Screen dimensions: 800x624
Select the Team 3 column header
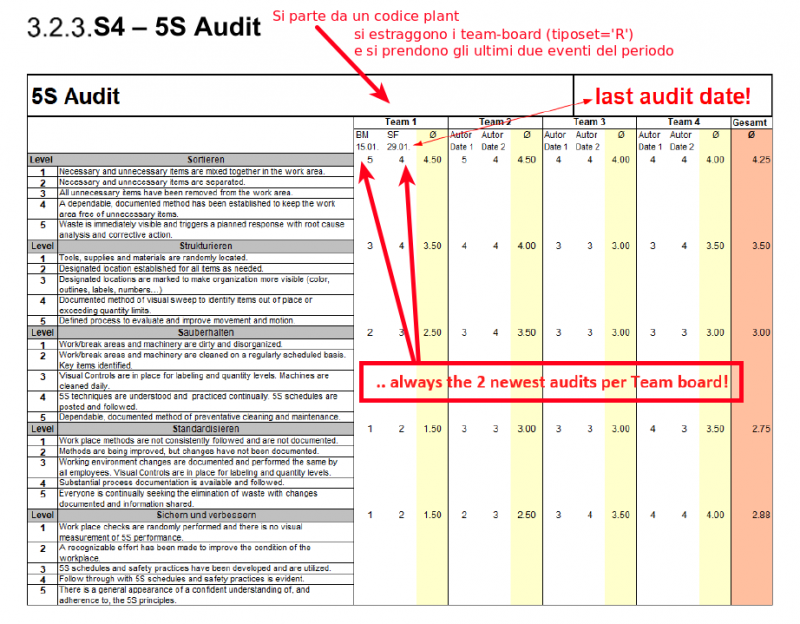(587, 122)
